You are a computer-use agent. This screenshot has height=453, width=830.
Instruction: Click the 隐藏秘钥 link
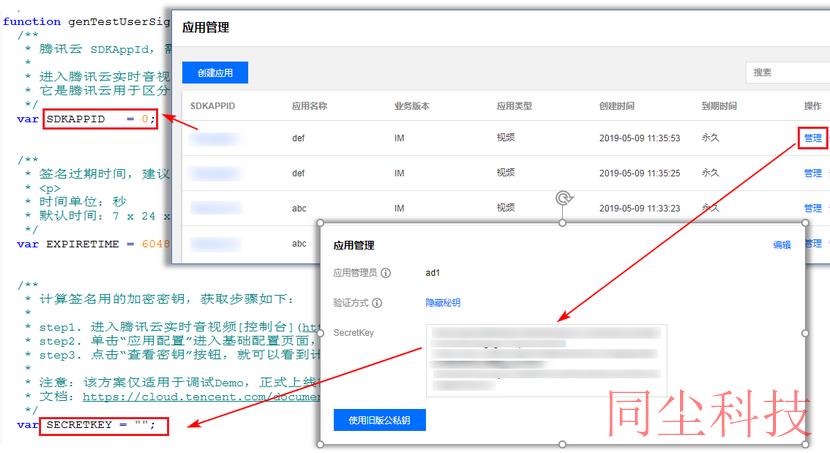click(443, 303)
